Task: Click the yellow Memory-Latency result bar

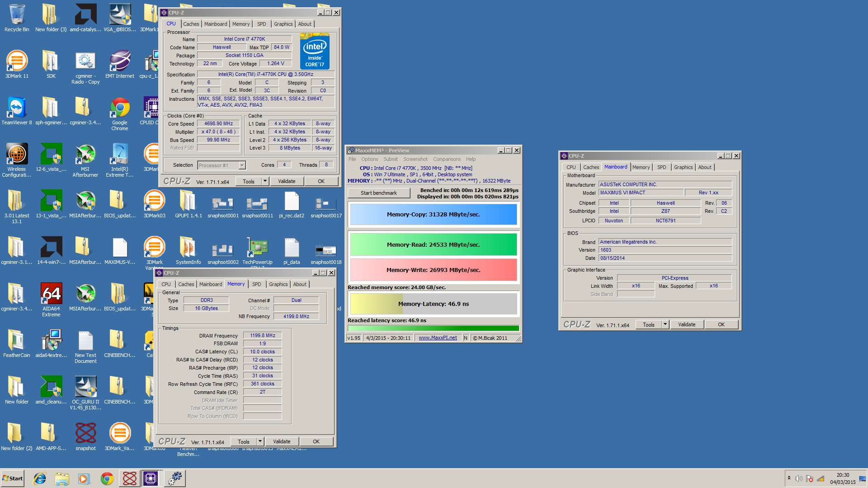Action: pos(434,304)
